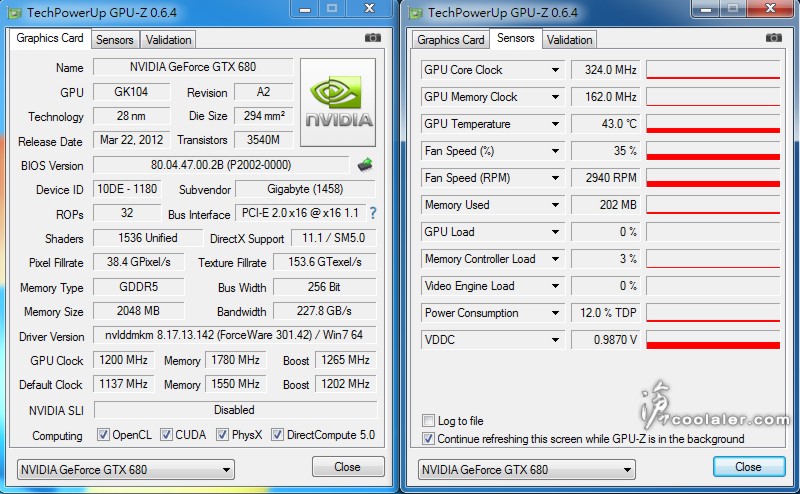Switch to Sensors tab in left window

pos(114,40)
